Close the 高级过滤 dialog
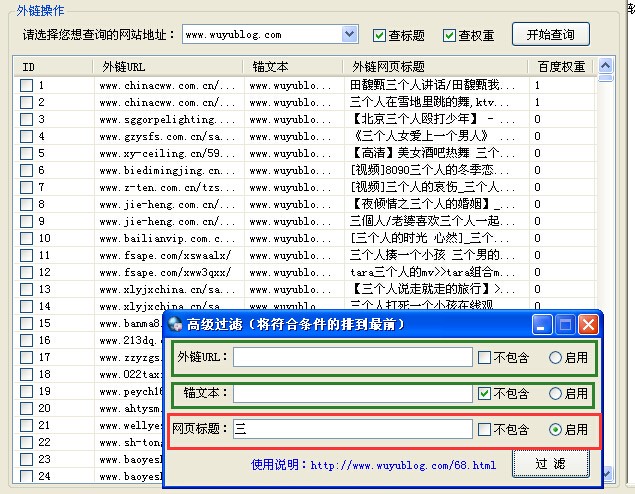This screenshot has height=494, width=635. (588, 325)
